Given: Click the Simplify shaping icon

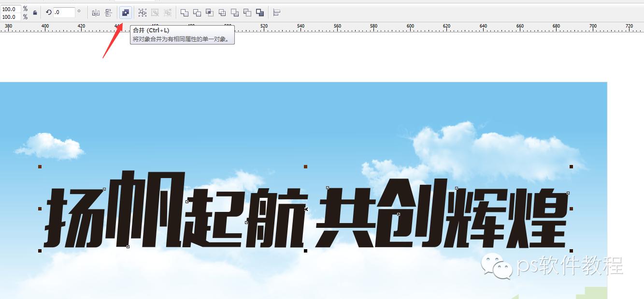Looking at the screenshot, I should (223, 12).
